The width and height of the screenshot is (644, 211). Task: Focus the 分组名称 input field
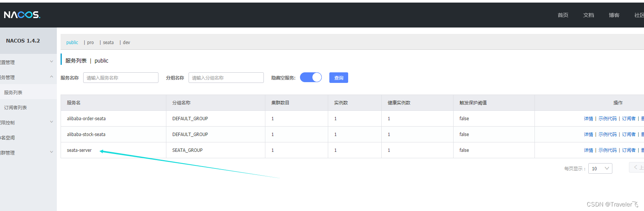226,78
